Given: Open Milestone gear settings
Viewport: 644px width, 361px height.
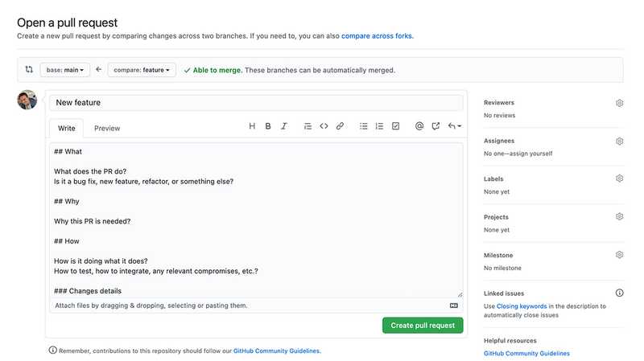Looking at the screenshot, I should point(619,255).
